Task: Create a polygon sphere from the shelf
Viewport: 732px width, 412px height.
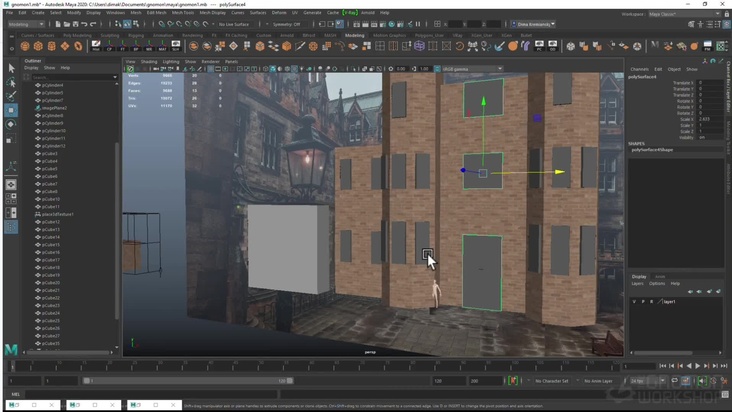Action: pyautogui.click(x=25, y=46)
